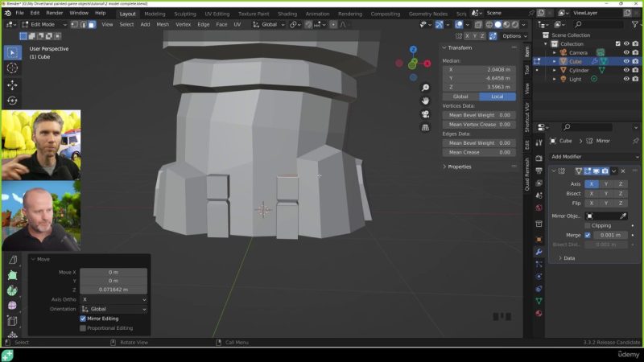Viewport: 644px width, 362px height.
Task: Enable the Clipping checkbox
Action: point(588,225)
